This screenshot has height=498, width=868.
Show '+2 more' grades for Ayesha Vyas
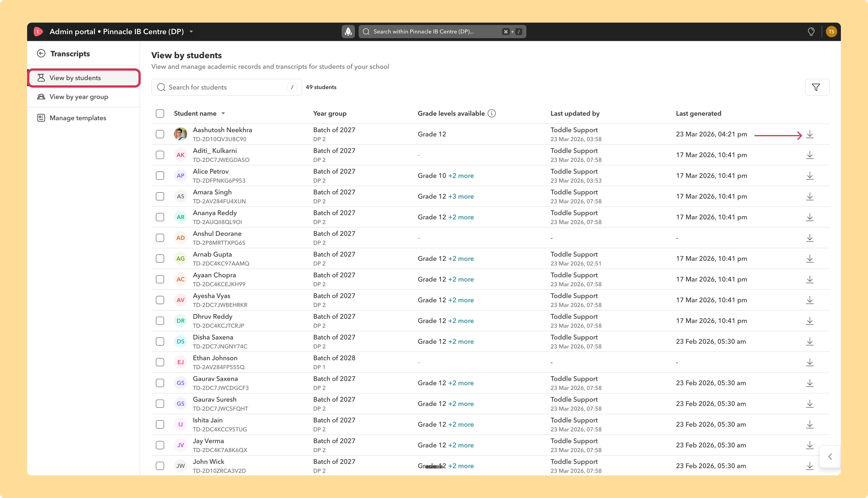pyautogui.click(x=461, y=300)
